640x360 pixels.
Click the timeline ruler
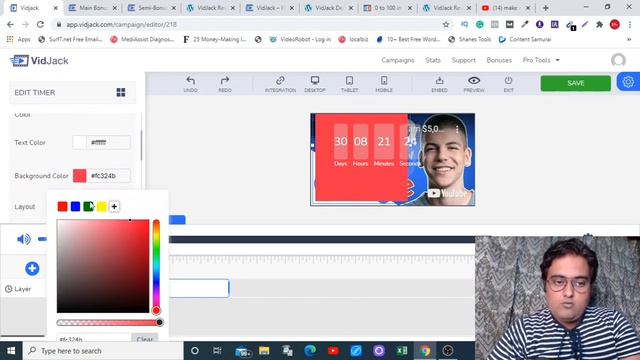tap(322, 260)
